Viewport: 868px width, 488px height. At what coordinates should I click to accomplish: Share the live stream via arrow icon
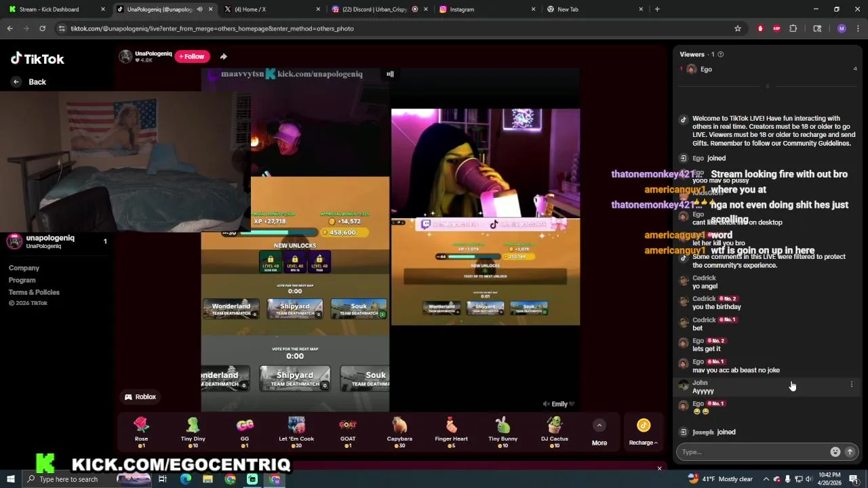(224, 56)
